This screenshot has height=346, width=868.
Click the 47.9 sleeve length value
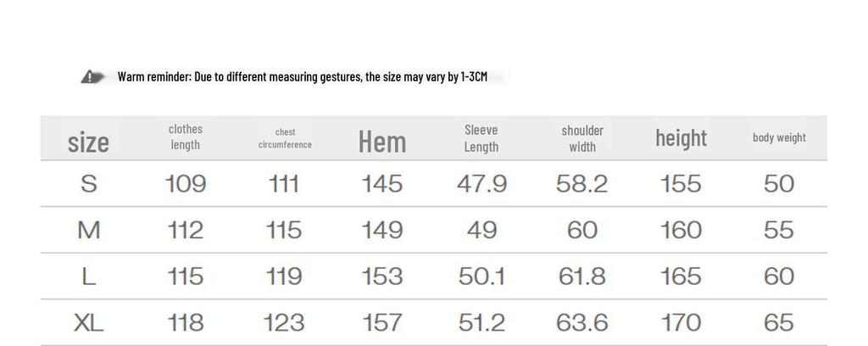click(x=481, y=184)
